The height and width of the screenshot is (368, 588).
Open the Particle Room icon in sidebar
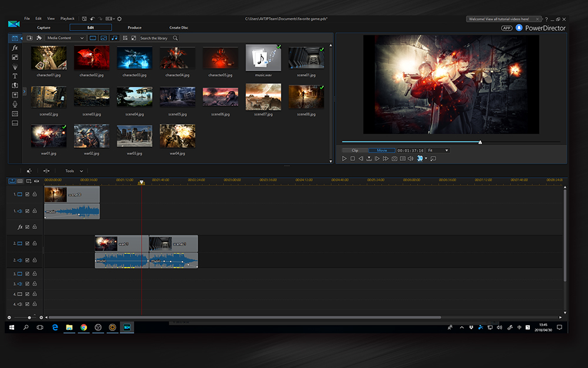point(15,67)
